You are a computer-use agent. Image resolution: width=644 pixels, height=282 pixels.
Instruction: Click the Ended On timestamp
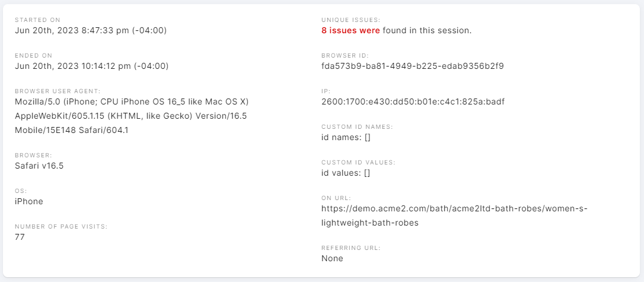91,66
